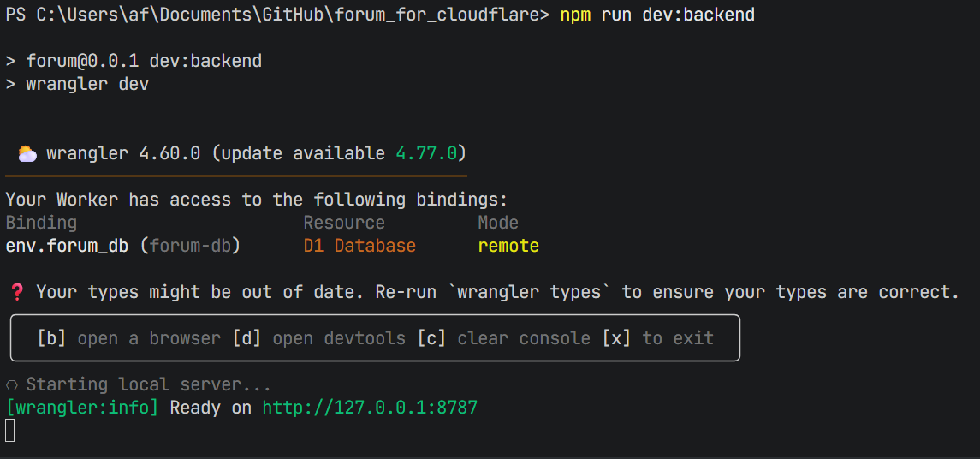Click the [d] open devtools shortcut

point(318,338)
